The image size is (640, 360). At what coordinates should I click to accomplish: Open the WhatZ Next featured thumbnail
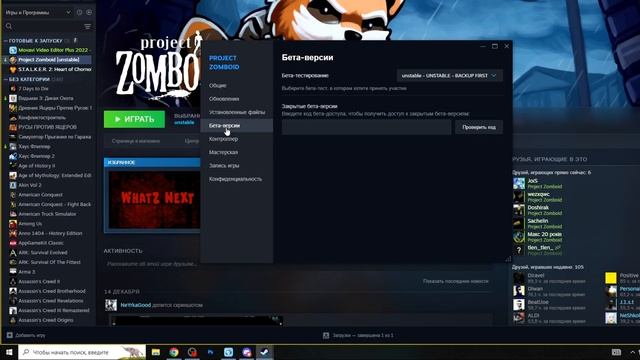point(153,200)
